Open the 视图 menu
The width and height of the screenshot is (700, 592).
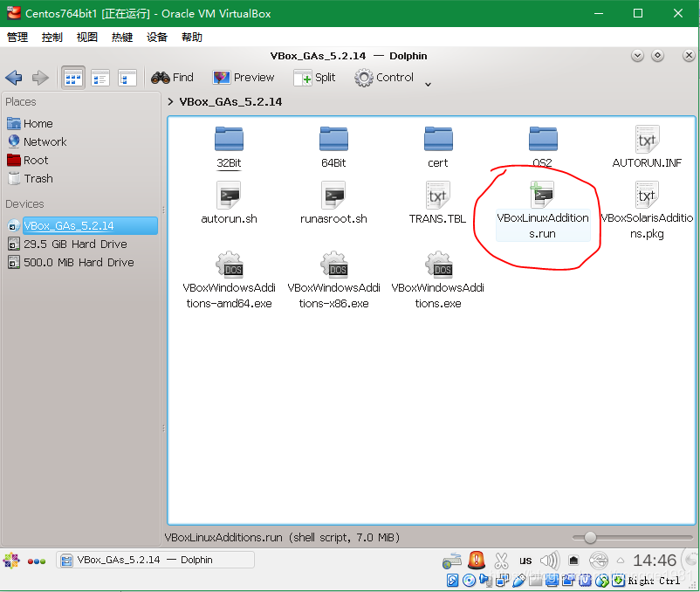tap(86, 37)
